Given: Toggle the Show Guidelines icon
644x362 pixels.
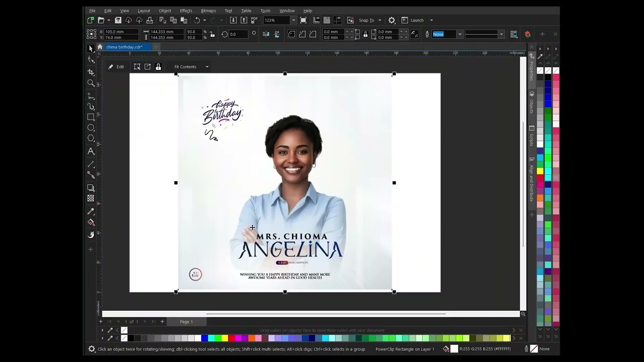Looking at the screenshot, I should click(337, 20).
